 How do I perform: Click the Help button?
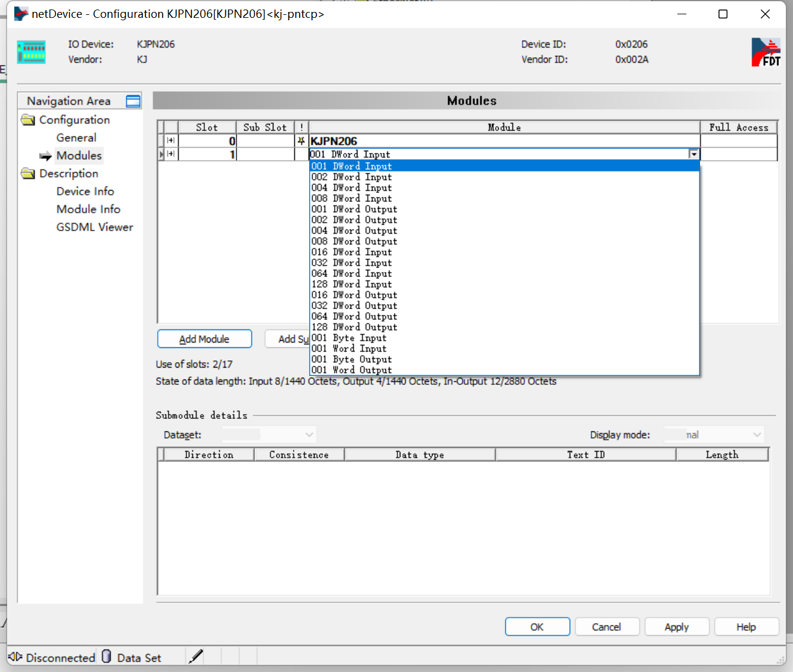point(746,627)
